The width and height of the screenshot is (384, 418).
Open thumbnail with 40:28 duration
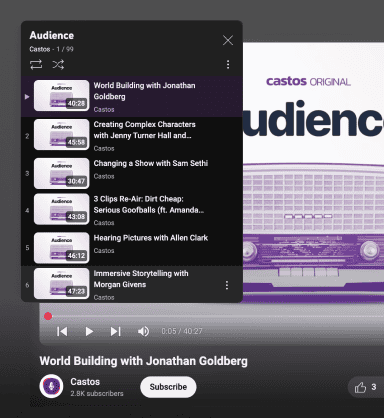[x=62, y=95]
